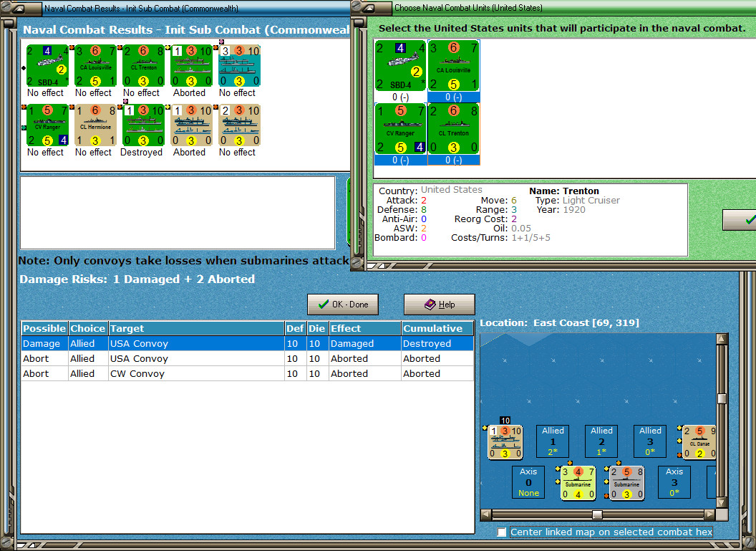Click the OK - Done button
This screenshot has width=756, height=551.
tap(343, 305)
